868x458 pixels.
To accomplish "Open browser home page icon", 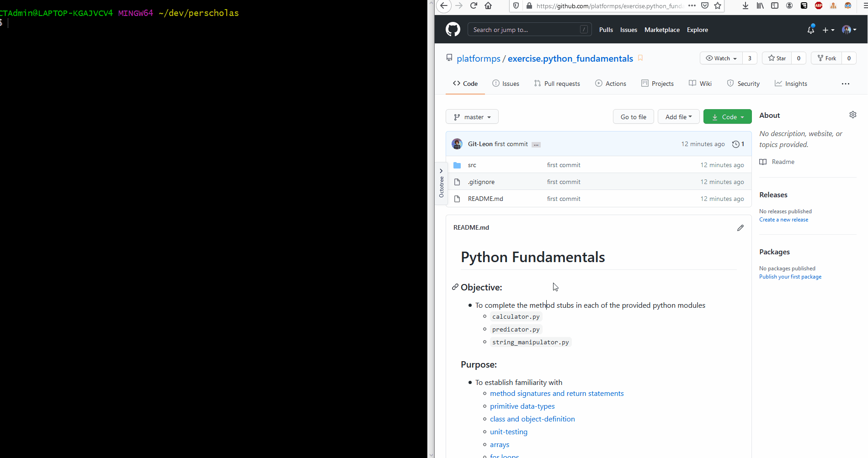I will pos(488,6).
